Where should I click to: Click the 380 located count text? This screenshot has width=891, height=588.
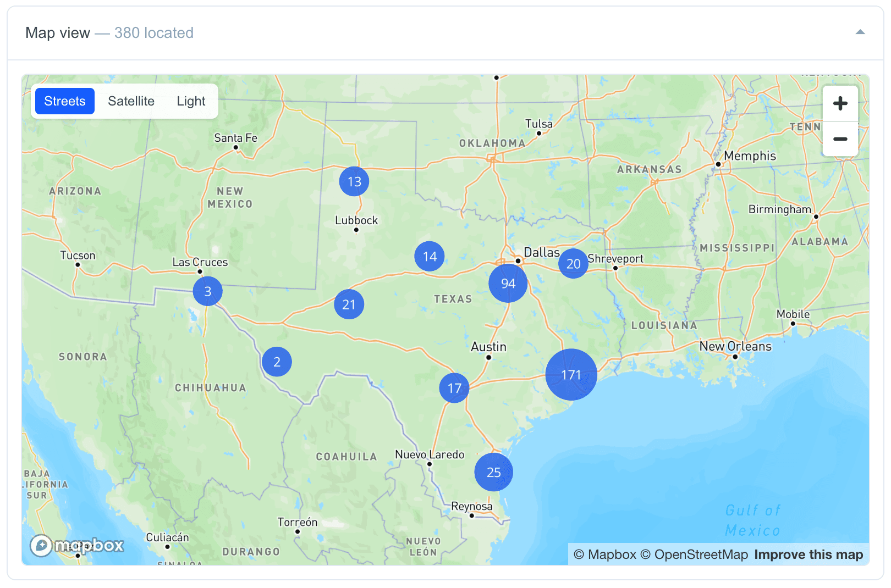[154, 33]
